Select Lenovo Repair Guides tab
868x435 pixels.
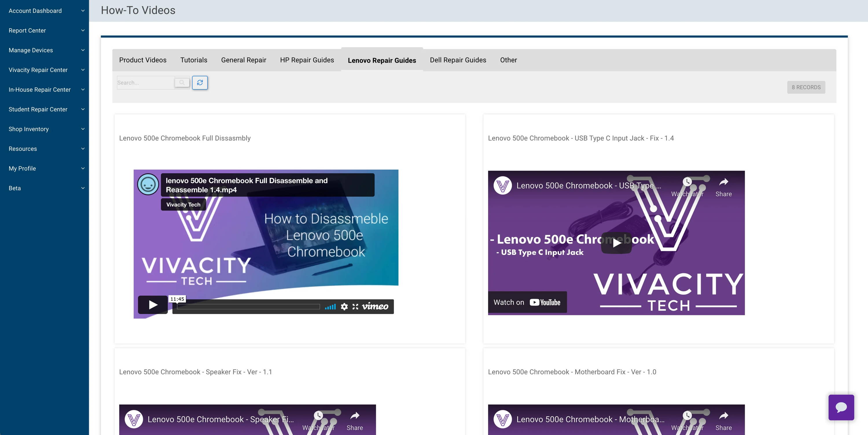pos(382,60)
